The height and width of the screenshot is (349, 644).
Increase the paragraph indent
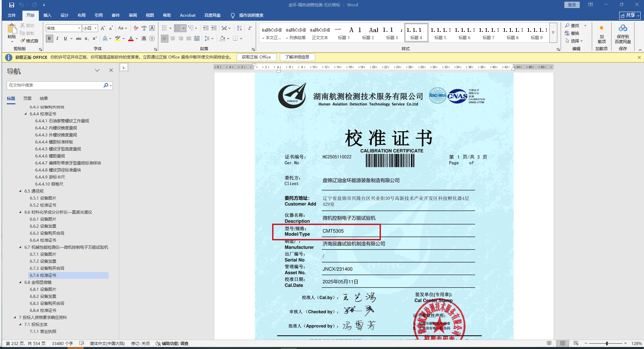[x=214, y=28]
